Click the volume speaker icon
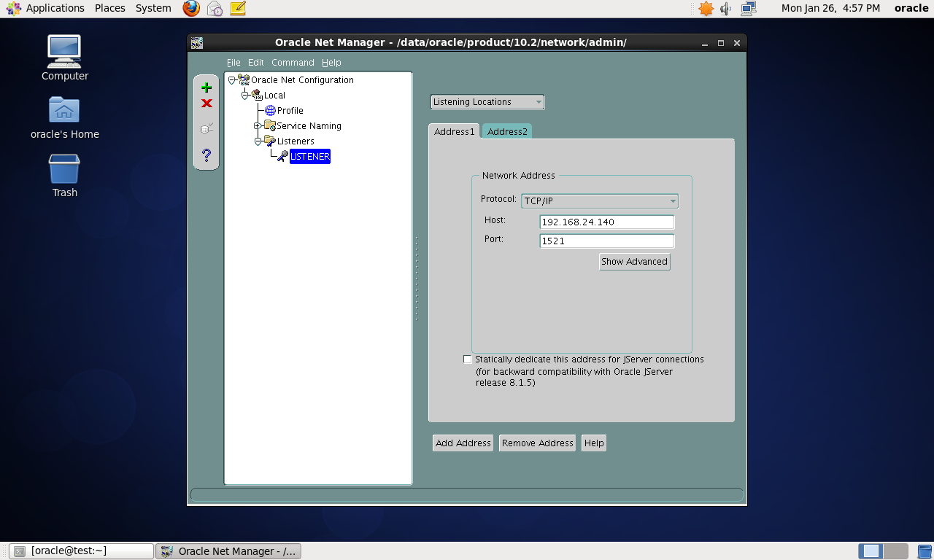Viewport: 934px width, 560px height. (x=726, y=9)
